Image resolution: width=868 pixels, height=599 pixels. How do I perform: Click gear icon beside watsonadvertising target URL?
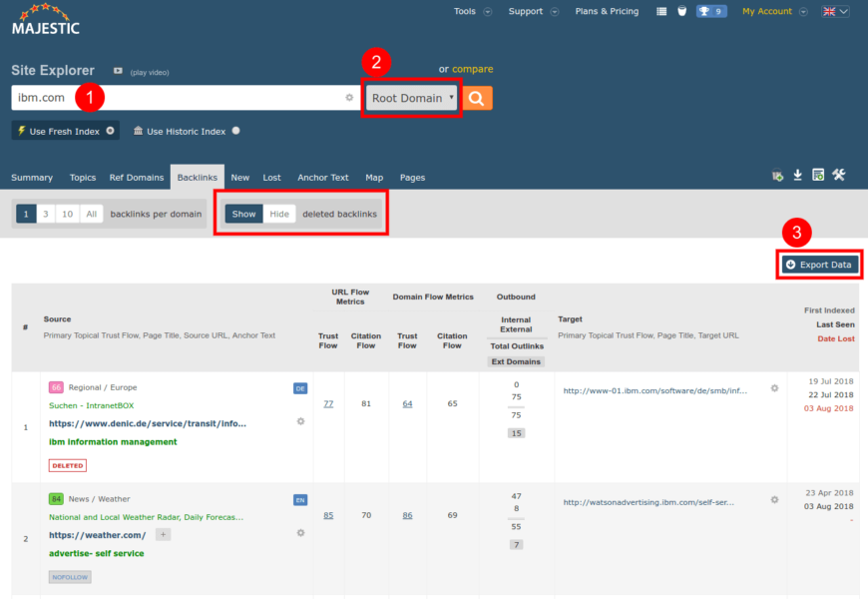[774, 499]
